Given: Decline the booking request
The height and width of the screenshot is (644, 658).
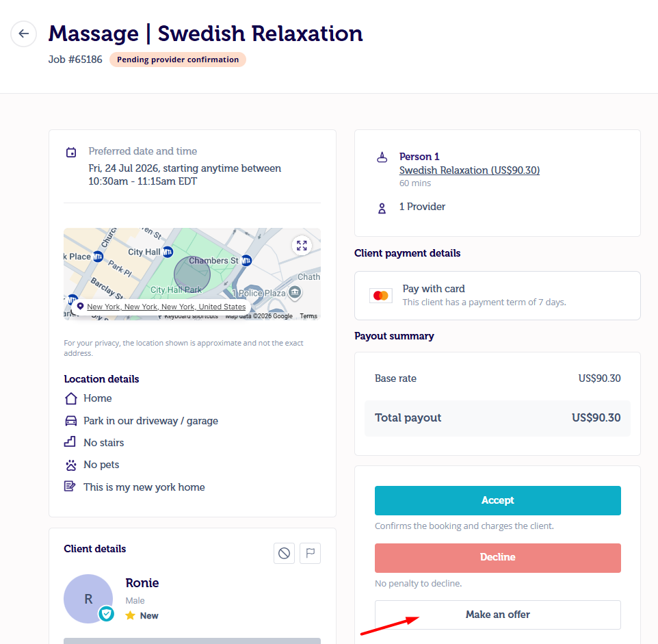Looking at the screenshot, I should coord(498,558).
